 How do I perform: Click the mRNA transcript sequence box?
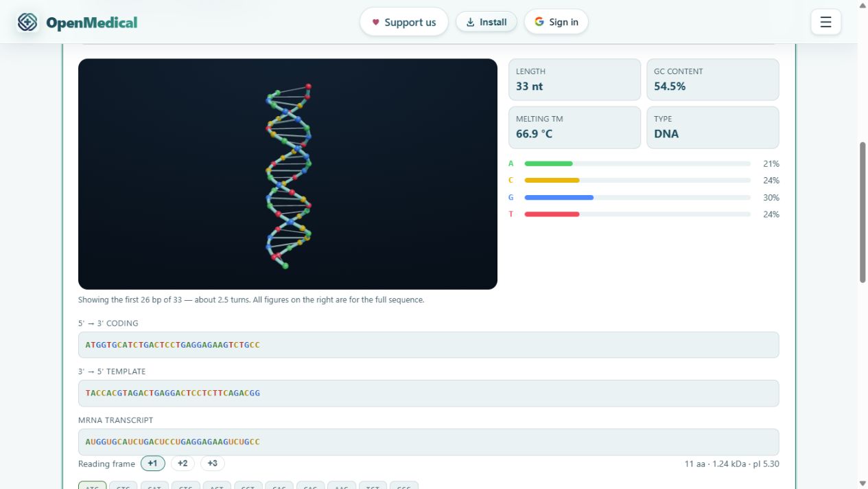(429, 442)
